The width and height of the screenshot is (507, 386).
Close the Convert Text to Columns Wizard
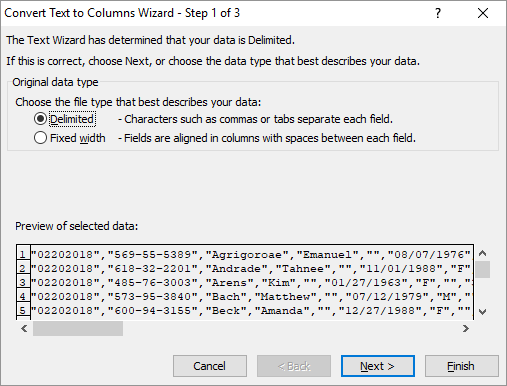(x=483, y=13)
